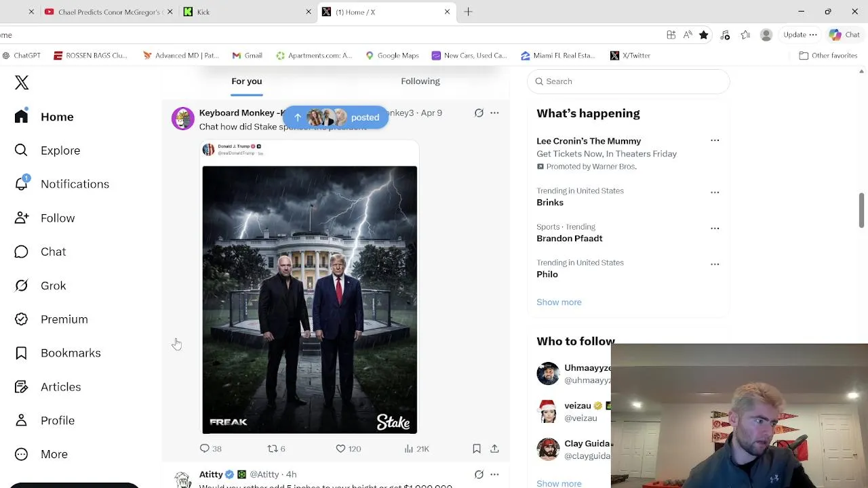
Task: Open view analytics showing 21K
Action: click(409, 449)
